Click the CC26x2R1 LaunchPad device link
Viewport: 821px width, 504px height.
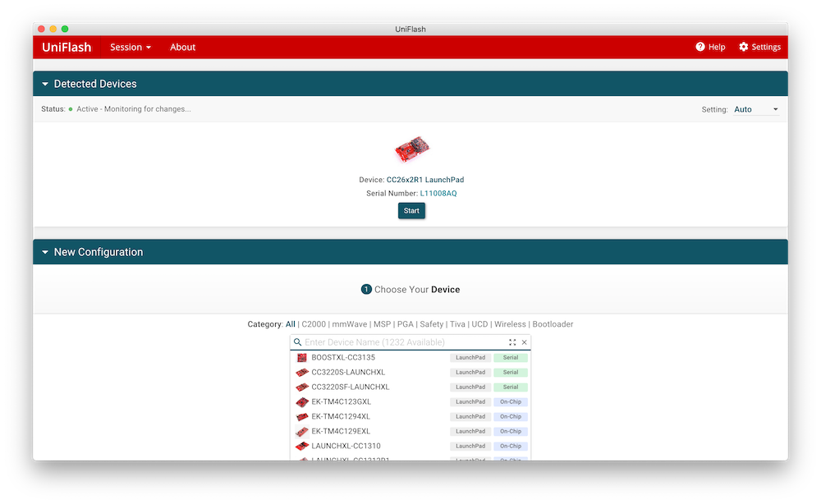coord(425,180)
